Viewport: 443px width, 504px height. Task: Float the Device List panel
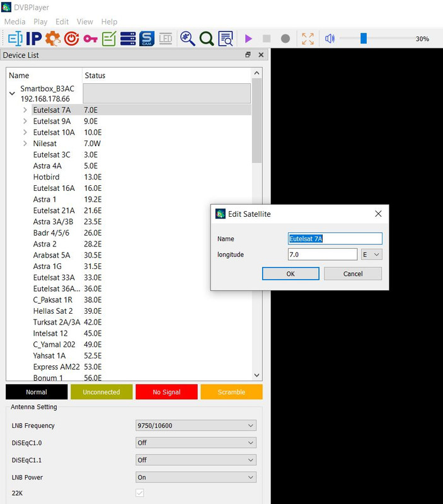pyautogui.click(x=248, y=55)
